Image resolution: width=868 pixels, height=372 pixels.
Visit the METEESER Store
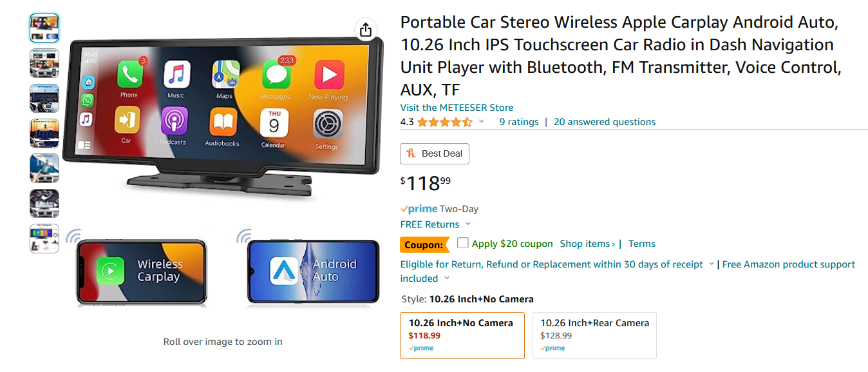(x=457, y=108)
